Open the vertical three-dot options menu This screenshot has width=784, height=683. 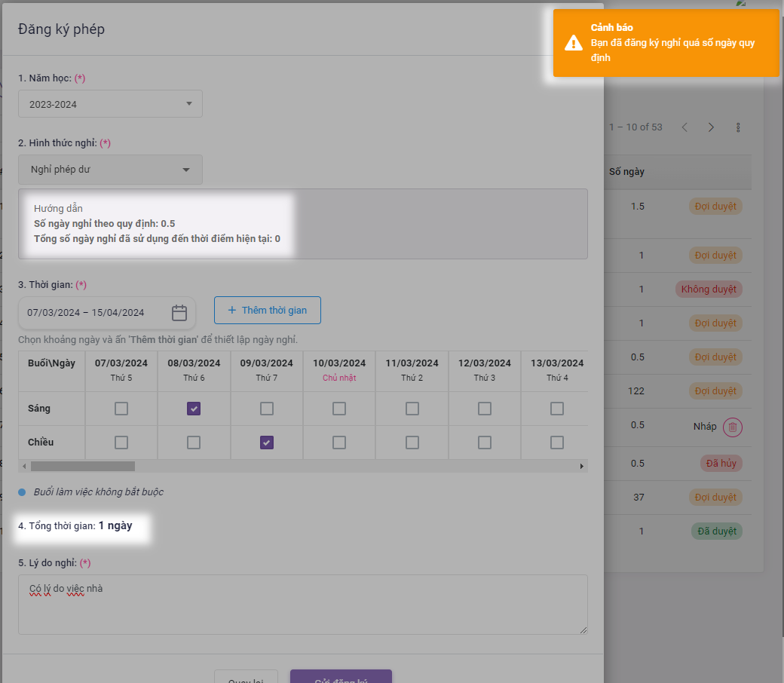(738, 127)
